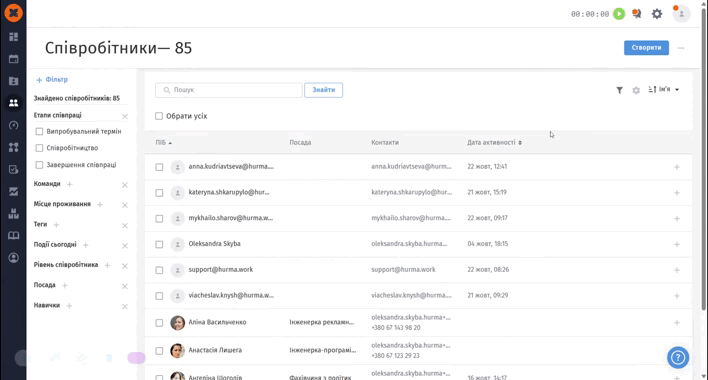708x380 pixels.
Task: Select the mykhailo.sharov row checkbox
Action: pos(159,218)
